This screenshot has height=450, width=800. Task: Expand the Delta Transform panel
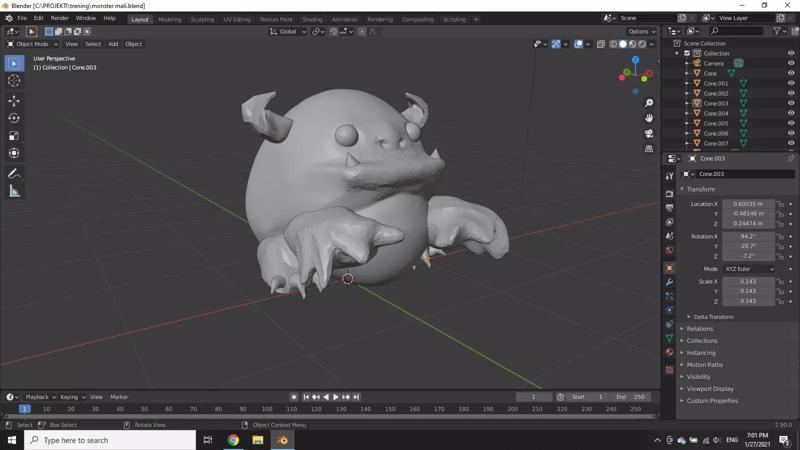[x=714, y=317]
